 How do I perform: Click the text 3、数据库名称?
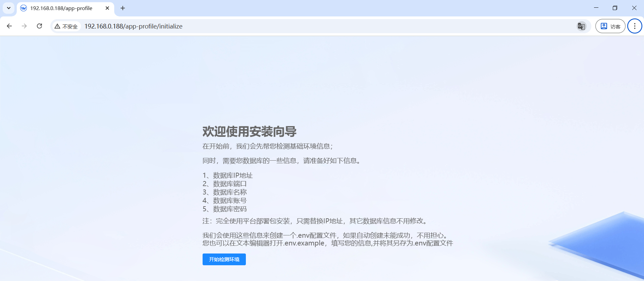point(225,192)
